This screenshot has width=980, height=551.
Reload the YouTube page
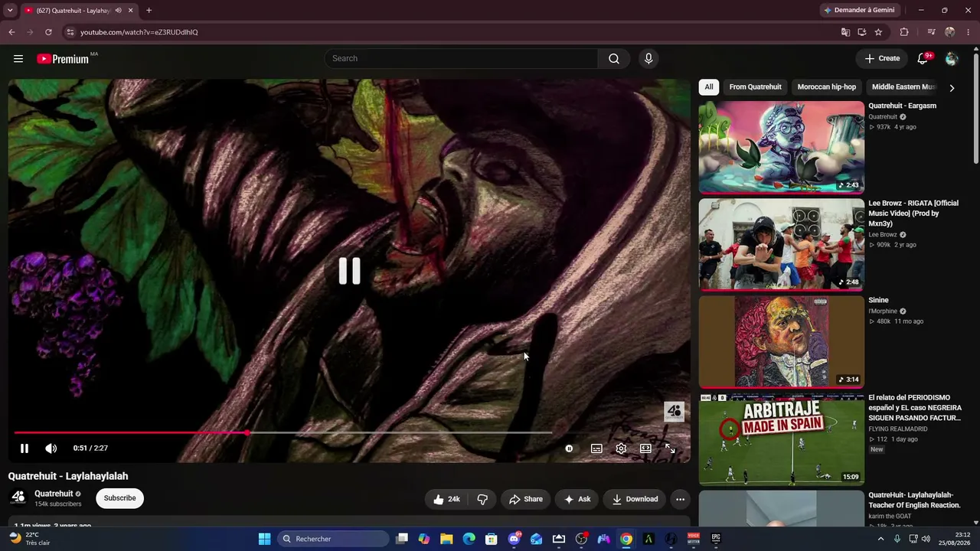(48, 32)
